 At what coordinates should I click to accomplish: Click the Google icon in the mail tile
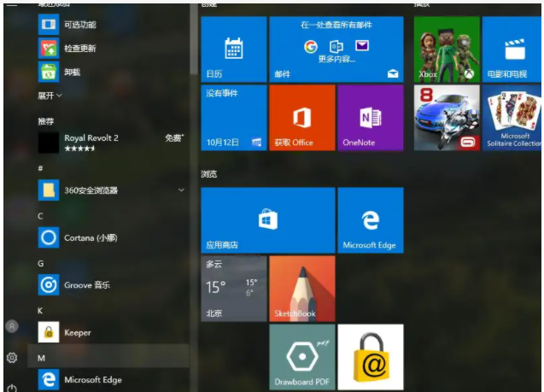[x=311, y=46]
